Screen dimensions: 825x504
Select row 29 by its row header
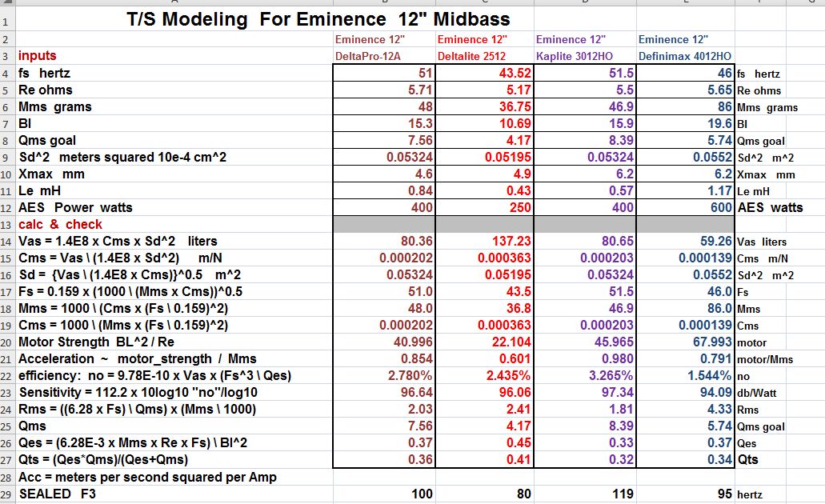click(6, 494)
